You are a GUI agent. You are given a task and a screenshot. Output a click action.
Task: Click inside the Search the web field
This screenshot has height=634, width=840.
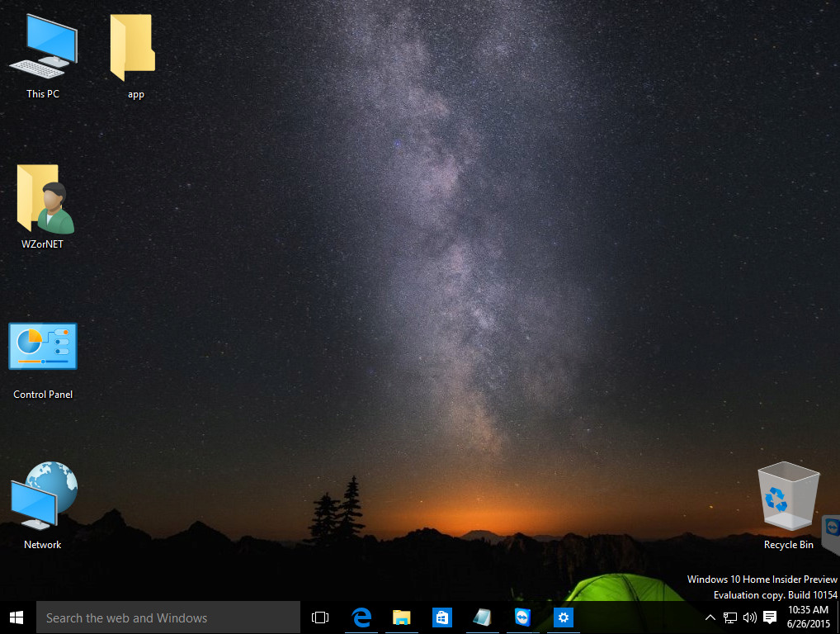pos(165,617)
